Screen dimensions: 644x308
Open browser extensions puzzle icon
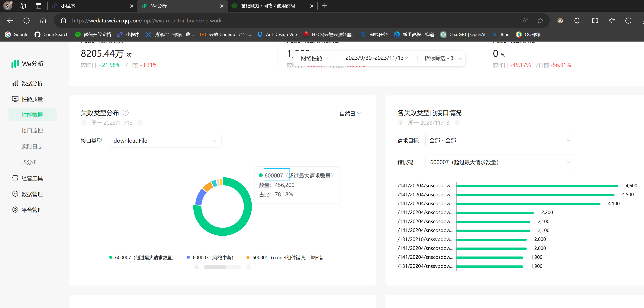point(577,21)
